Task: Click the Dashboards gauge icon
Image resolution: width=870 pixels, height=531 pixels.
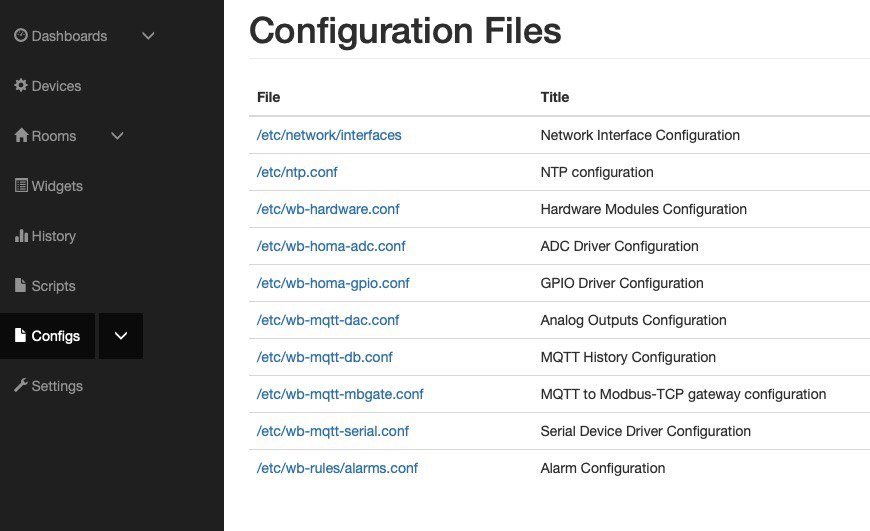Action: [21, 36]
